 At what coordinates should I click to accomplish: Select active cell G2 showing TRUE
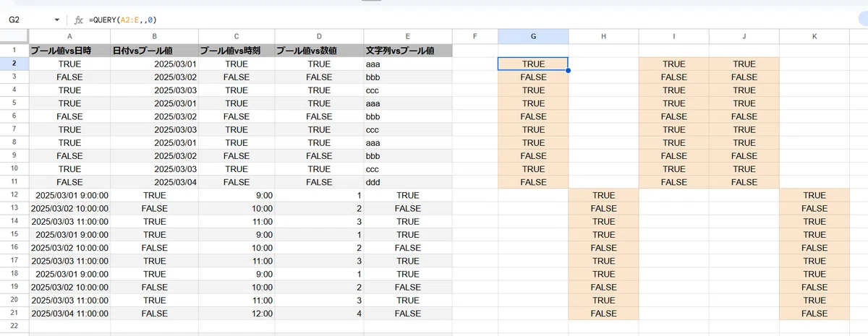[533, 64]
